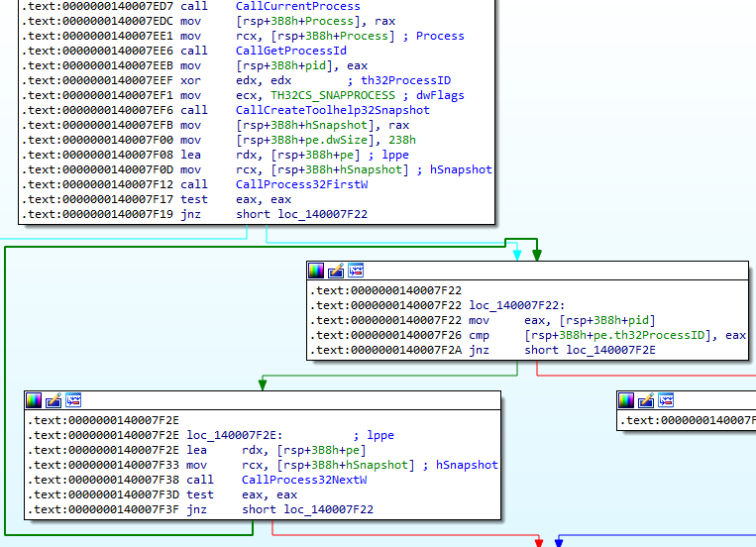756x547 pixels.
Task: Click the group nodes icon on the loc_140007F2E block
Action: tap(72, 400)
